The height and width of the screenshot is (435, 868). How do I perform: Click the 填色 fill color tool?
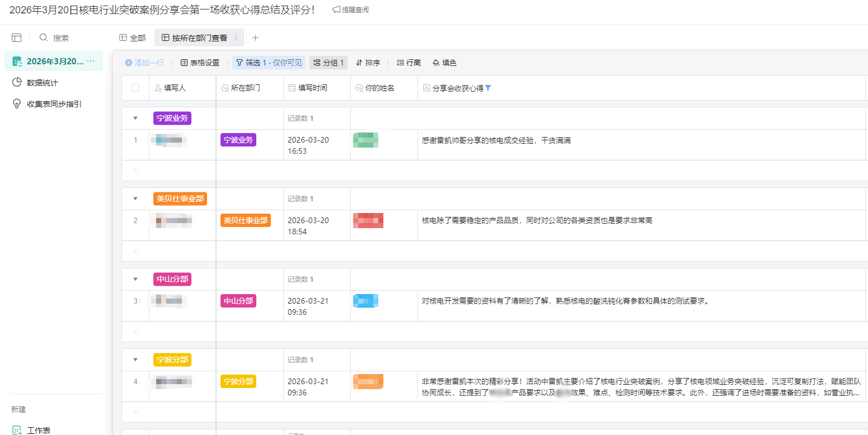click(x=445, y=63)
